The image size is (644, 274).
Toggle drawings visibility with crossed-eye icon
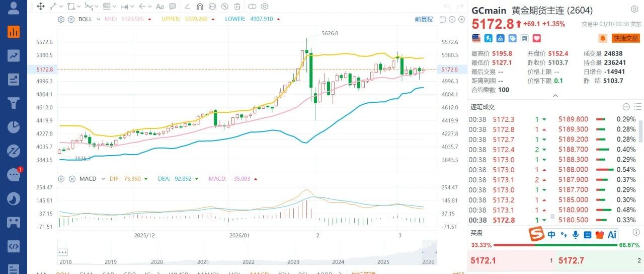224,7
